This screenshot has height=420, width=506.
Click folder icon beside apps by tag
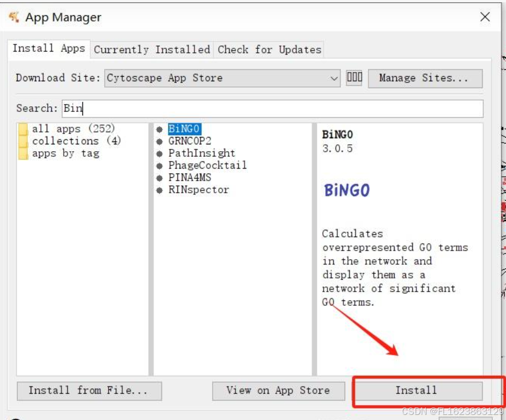pyautogui.click(x=23, y=153)
